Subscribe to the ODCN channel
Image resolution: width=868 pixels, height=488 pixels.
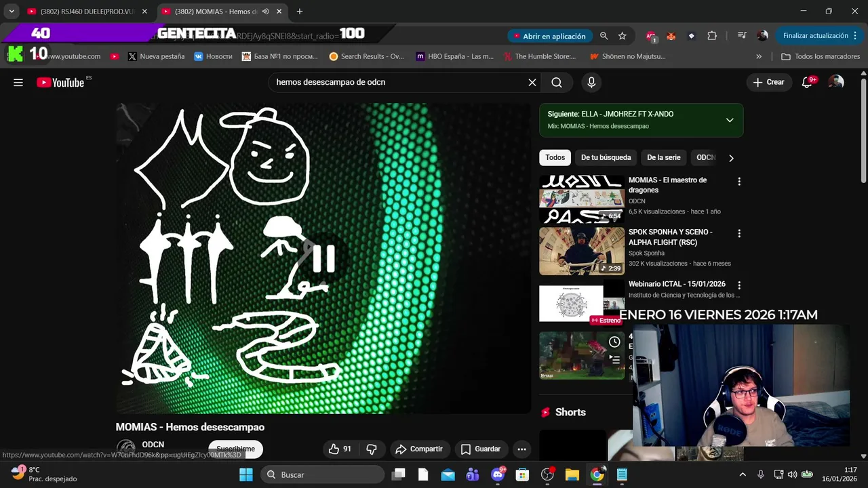[235, 449]
